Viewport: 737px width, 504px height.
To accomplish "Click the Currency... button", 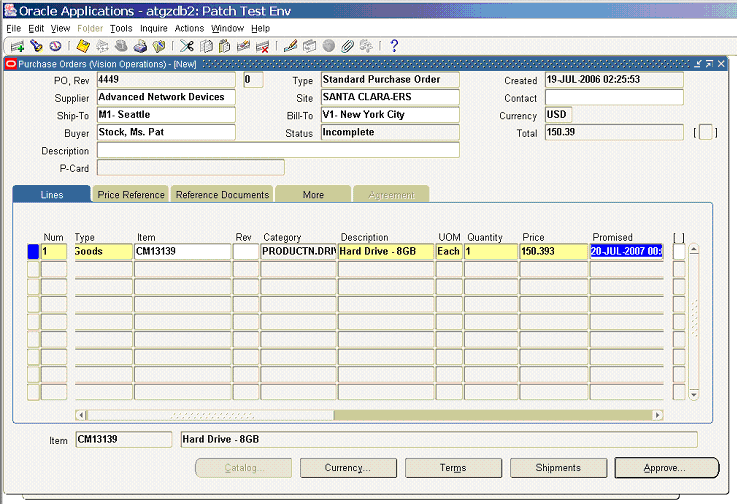I will coord(348,468).
